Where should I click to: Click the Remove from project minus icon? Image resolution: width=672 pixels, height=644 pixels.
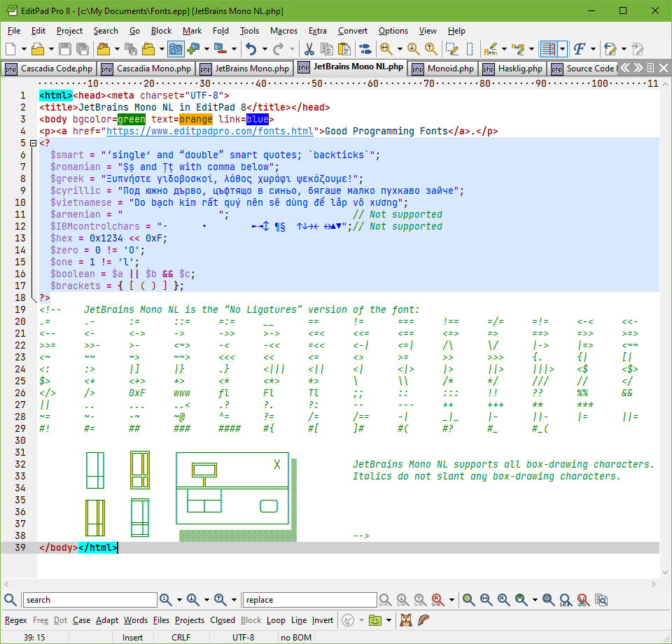pos(220,49)
